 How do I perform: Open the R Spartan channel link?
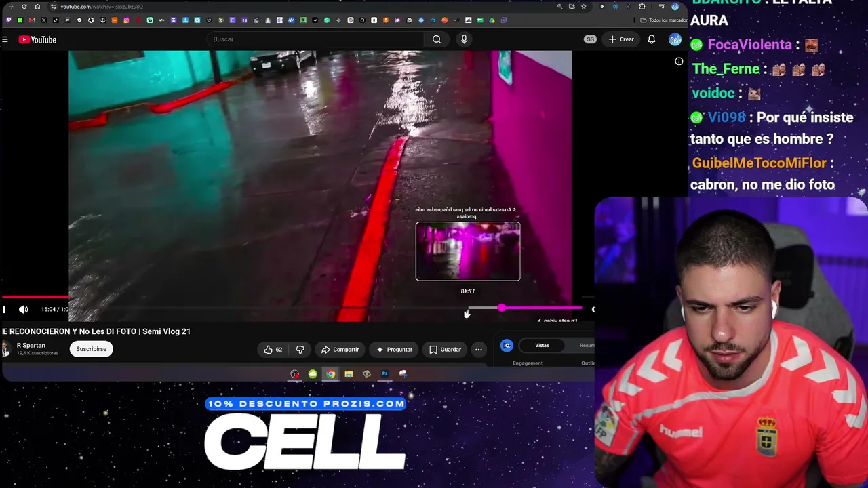(x=31, y=346)
